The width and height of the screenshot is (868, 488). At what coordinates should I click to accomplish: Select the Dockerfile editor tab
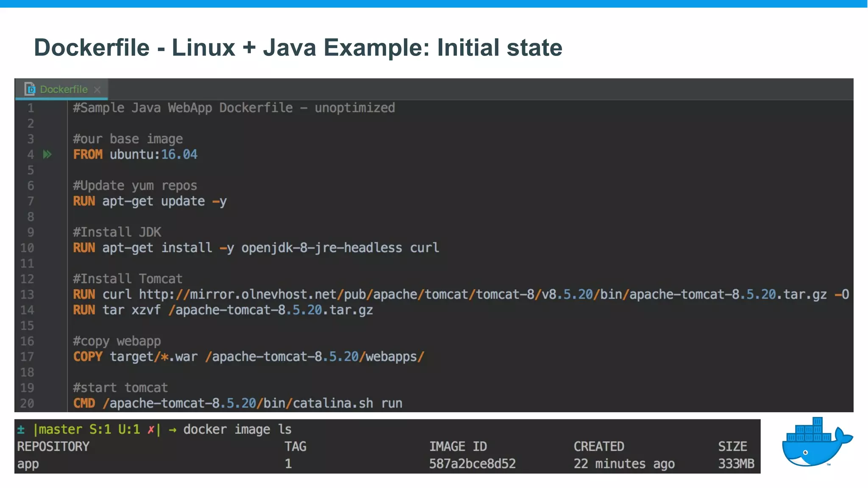[61, 89]
